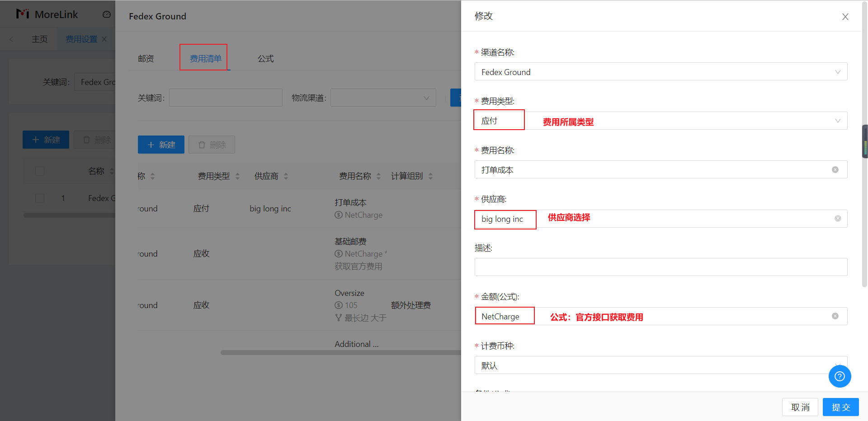Click the MoreLink logo

click(47, 14)
